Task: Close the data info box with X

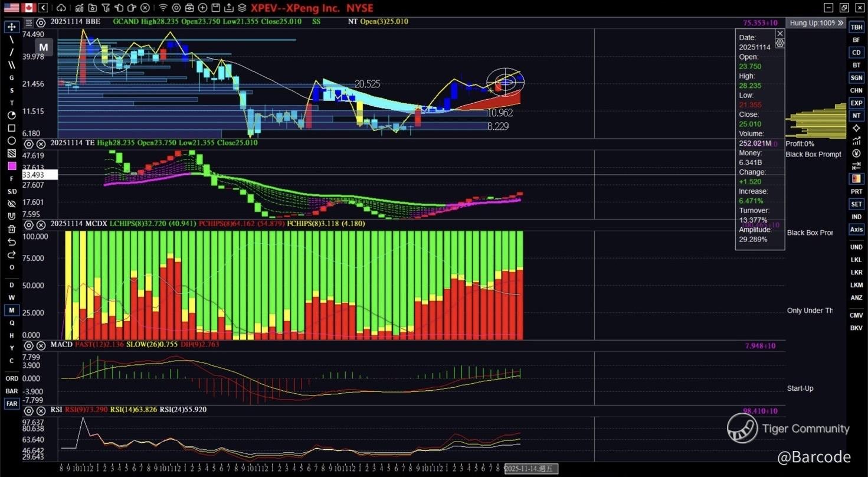Action: pos(780,34)
